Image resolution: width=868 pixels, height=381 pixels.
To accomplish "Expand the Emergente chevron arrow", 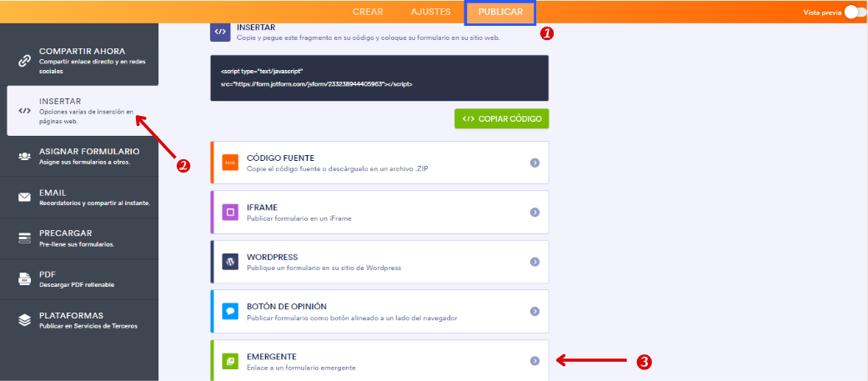I will pos(534,360).
